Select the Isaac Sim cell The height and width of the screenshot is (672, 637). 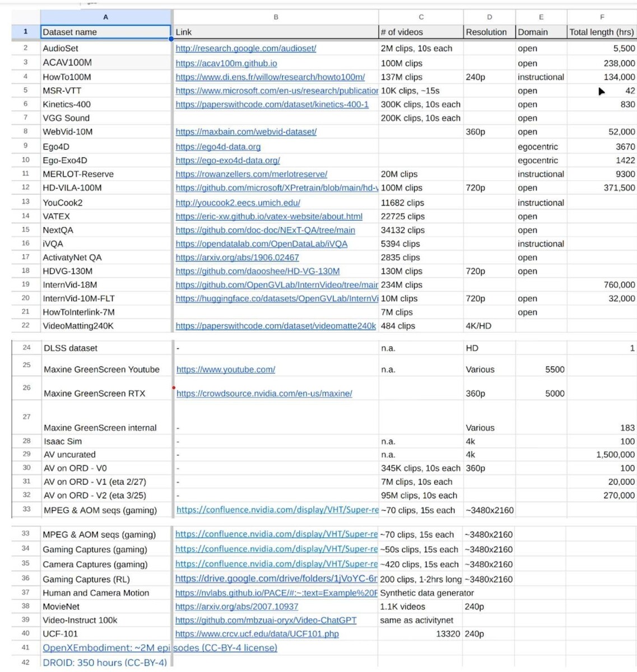coord(106,441)
